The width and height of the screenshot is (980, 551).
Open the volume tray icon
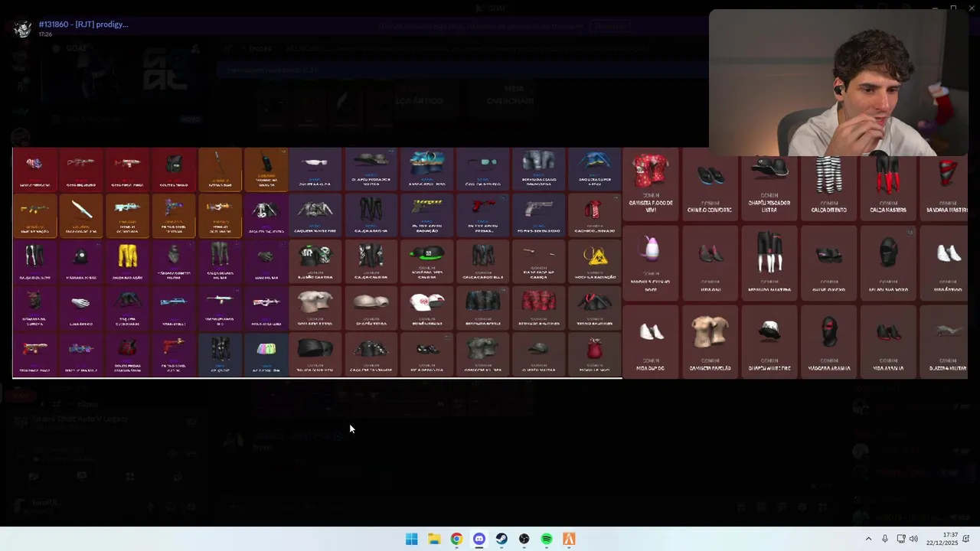point(913,539)
